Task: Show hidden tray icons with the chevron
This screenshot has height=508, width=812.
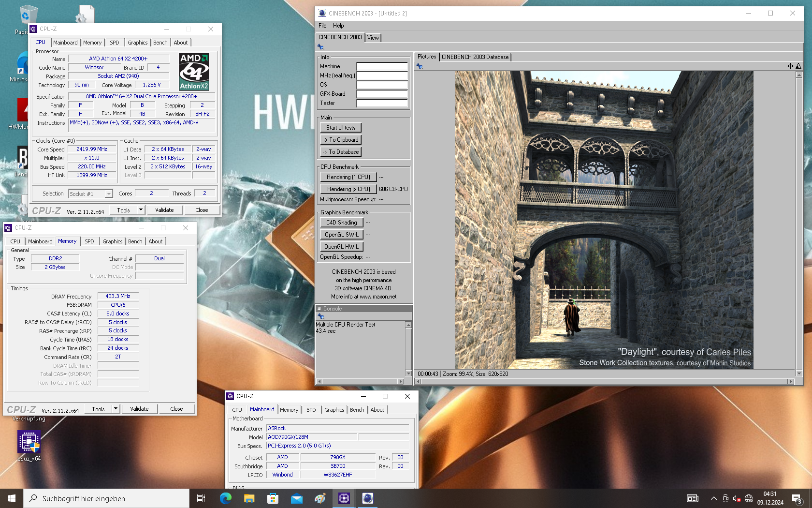Action: (713, 498)
